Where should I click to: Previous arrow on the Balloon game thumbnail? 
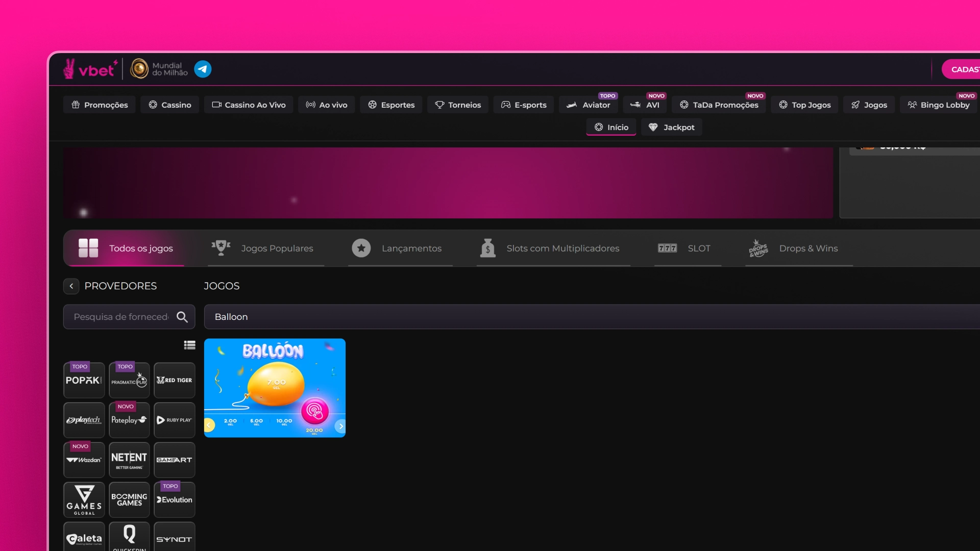point(209,425)
